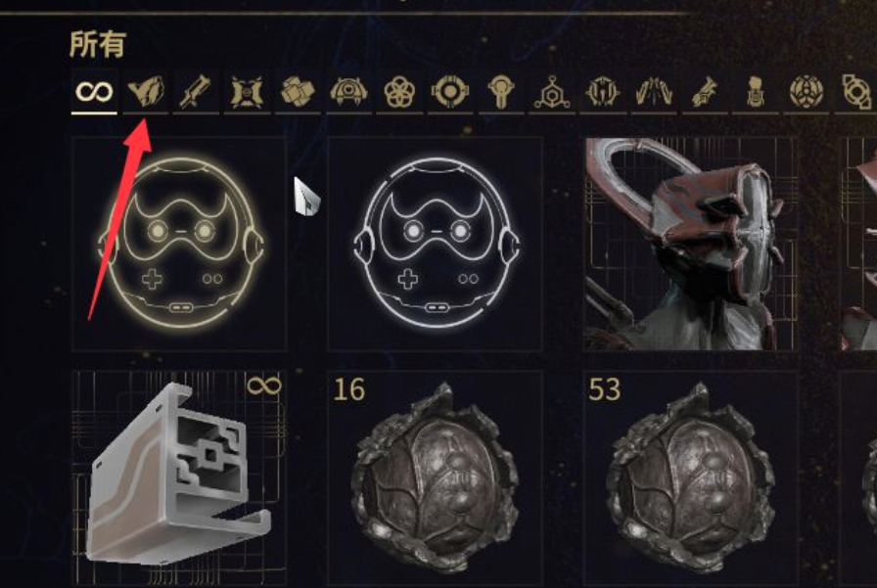Select the round beetle emblem category icon
The height and width of the screenshot is (588, 877).
tap(807, 92)
